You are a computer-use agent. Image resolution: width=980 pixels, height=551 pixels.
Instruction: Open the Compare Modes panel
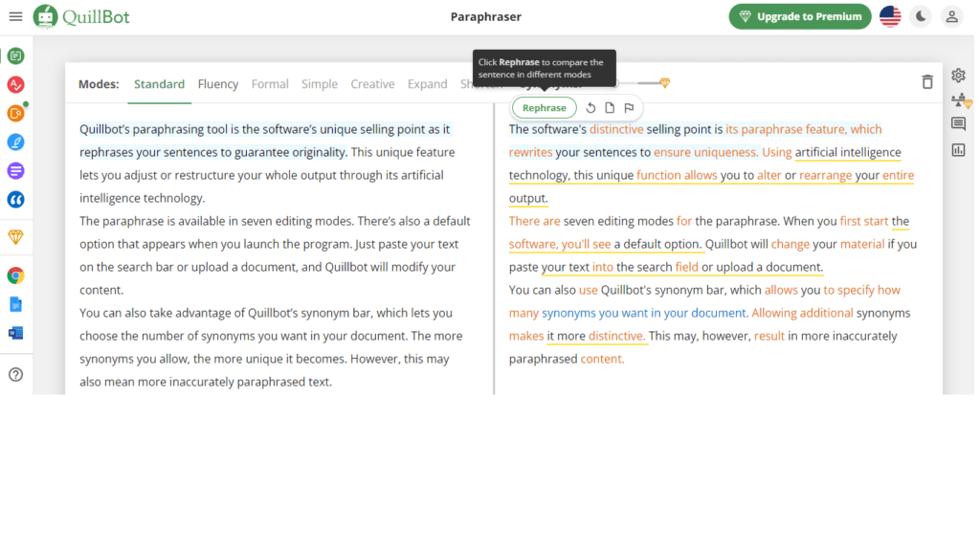[957, 99]
